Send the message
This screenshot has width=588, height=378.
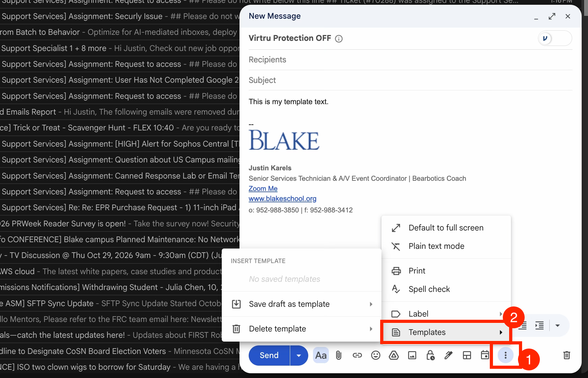(x=269, y=355)
